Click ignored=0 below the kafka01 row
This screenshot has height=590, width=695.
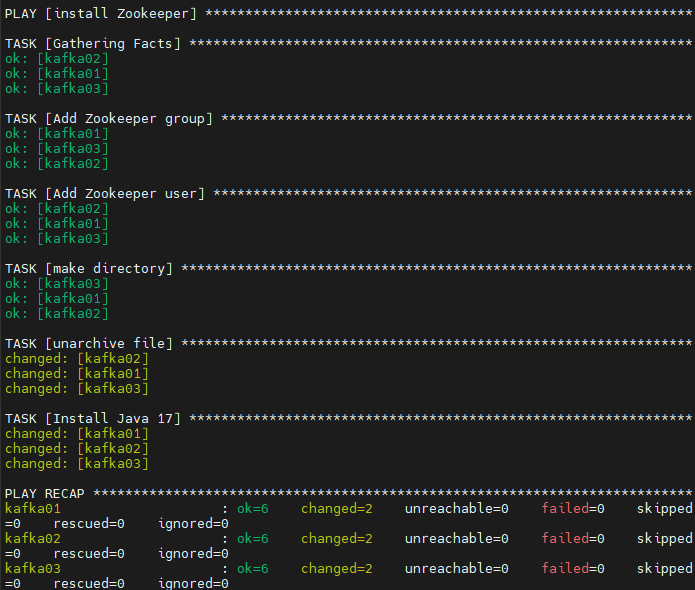coord(193,524)
